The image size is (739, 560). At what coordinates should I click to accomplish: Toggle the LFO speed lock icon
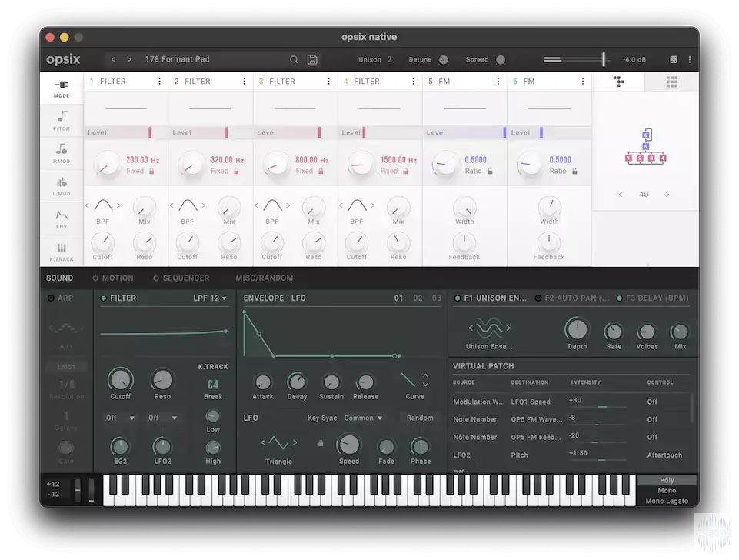tap(321, 443)
